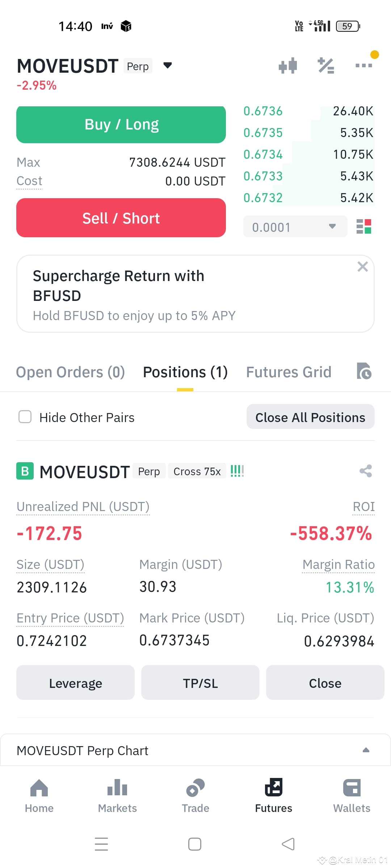Select the 0.6734 price in order book
Image resolution: width=391 pixels, height=868 pixels.
(x=263, y=154)
